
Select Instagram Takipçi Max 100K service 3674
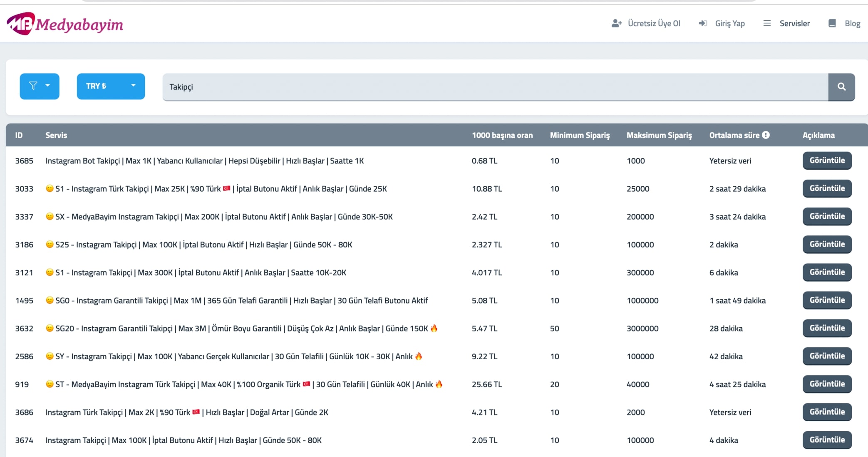point(184,440)
